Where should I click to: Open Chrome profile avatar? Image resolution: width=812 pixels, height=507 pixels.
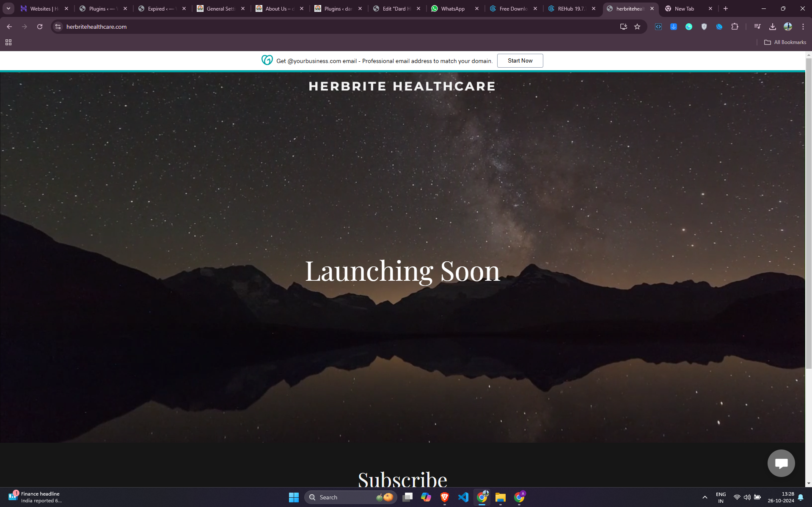(x=787, y=27)
